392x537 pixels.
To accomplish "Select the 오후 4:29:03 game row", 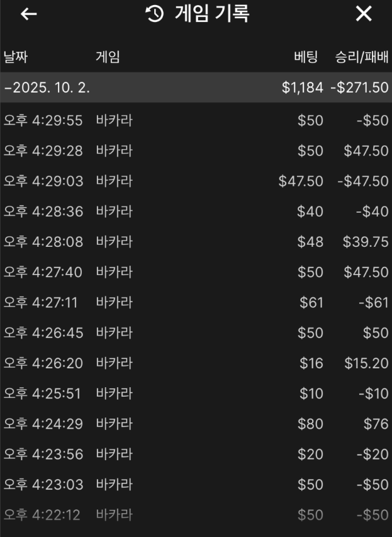I will (196, 181).
